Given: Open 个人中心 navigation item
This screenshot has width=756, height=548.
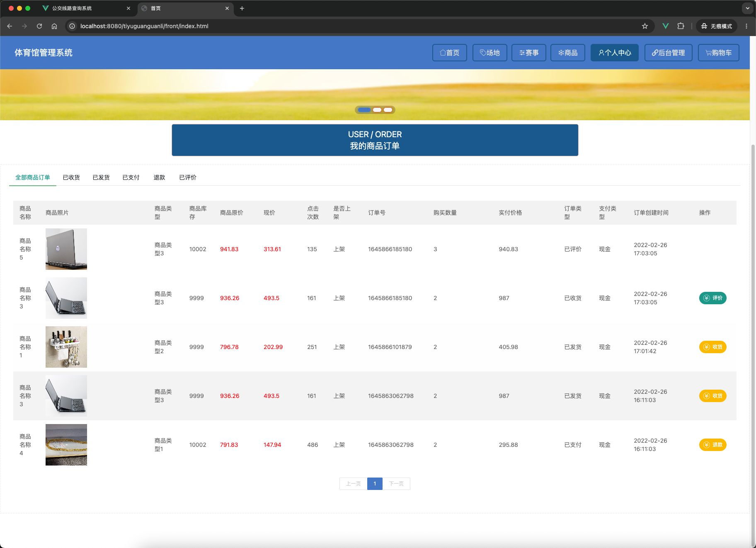Looking at the screenshot, I should (x=615, y=53).
